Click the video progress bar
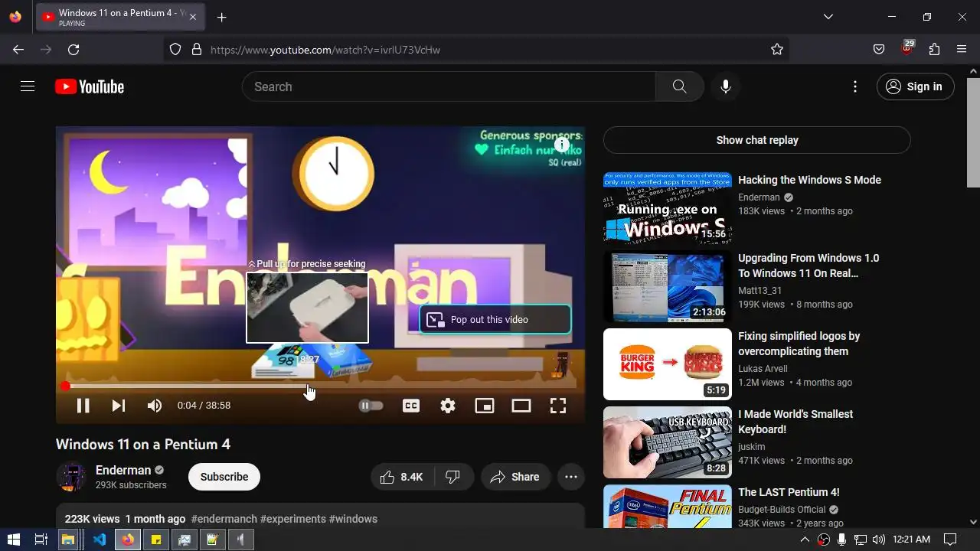The width and height of the screenshot is (980, 551). [x=320, y=386]
